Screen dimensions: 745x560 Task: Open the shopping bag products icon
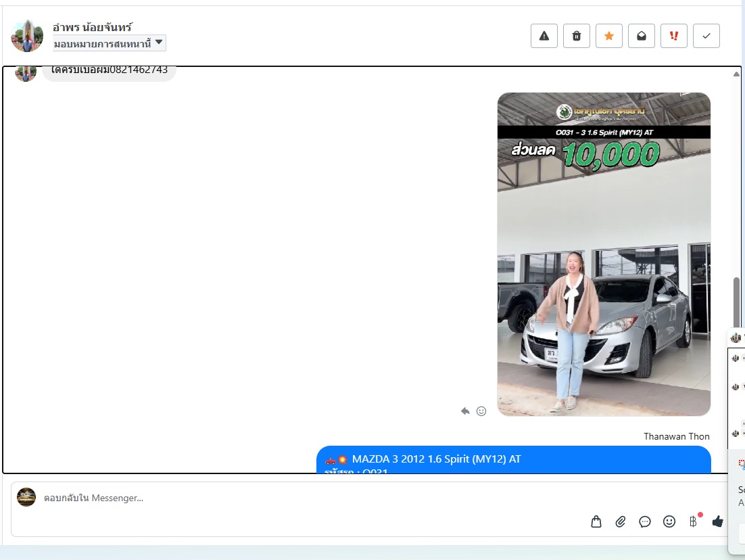click(x=596, y=521)
